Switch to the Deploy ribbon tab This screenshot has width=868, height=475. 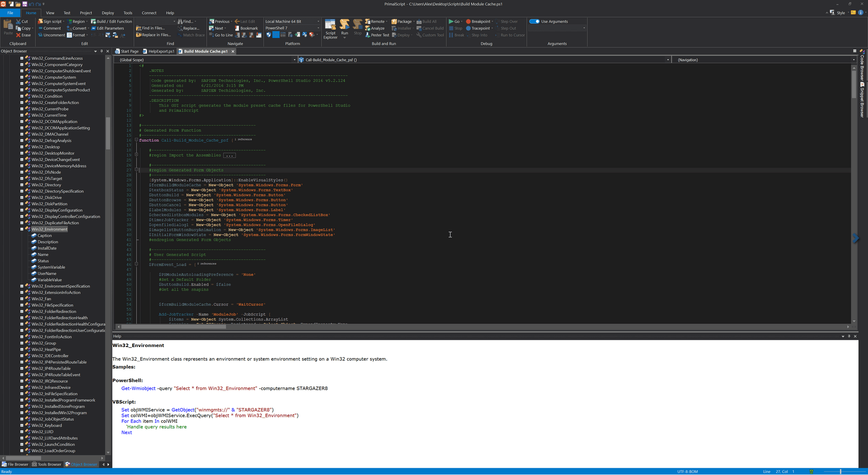[108, 13]
